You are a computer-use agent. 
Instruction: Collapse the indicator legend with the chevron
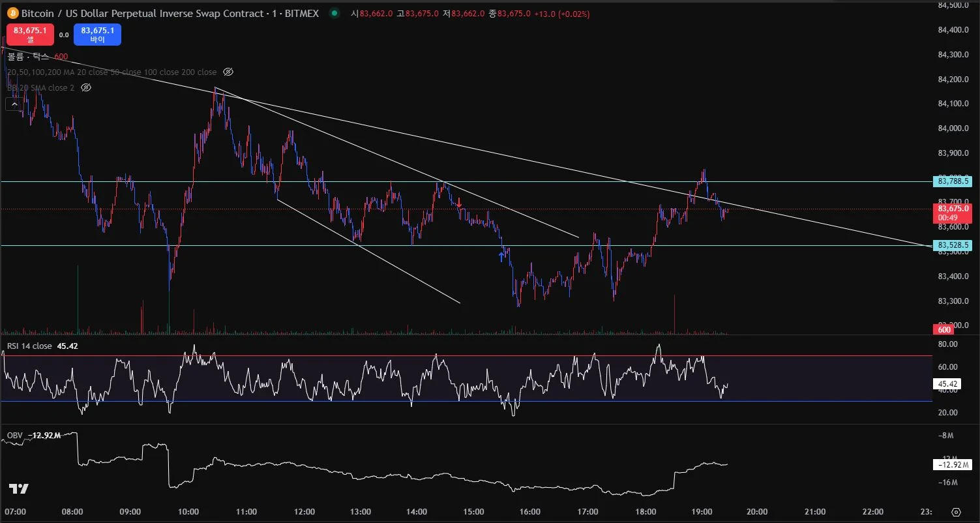point(13,103)
